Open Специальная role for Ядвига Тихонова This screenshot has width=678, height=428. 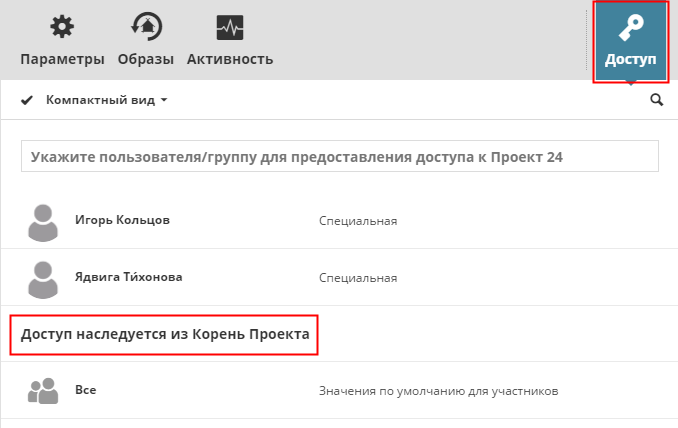tap(358, 278)
